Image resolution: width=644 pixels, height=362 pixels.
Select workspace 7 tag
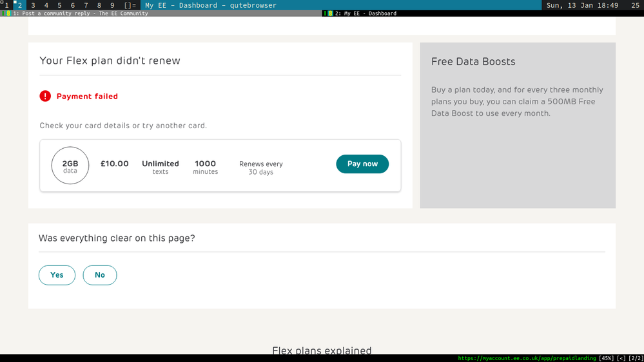[x=86, y=5]
